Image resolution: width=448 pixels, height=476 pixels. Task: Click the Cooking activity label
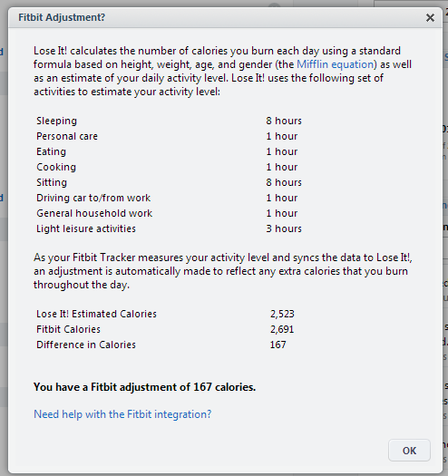tap(56, 167)
